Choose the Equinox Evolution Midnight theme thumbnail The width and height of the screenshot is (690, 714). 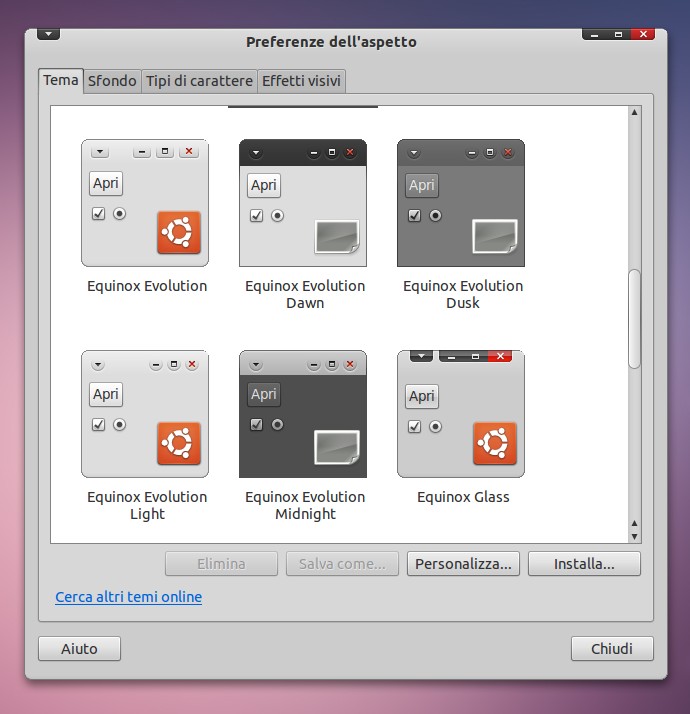click(303, 414)
